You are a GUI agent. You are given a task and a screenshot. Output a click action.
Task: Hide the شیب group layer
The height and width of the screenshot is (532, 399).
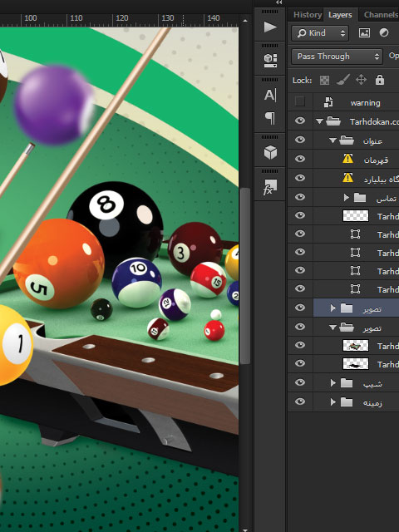point(300,382)
